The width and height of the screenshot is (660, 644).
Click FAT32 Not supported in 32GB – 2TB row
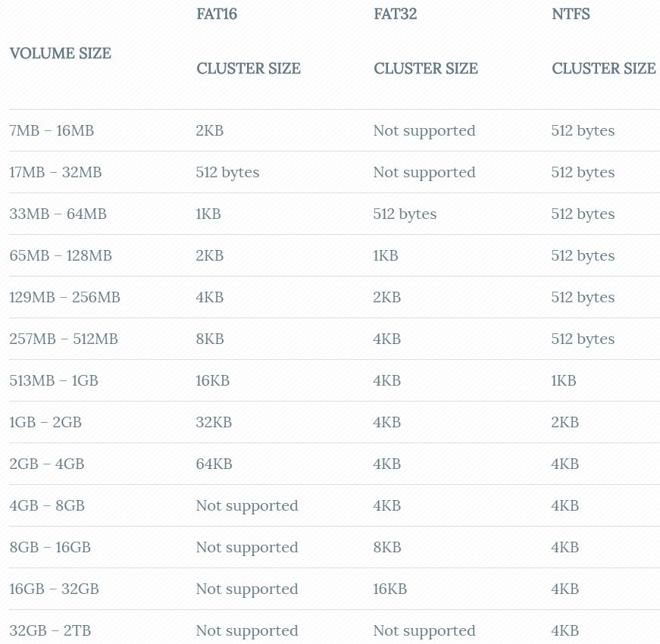pos(424,631)
